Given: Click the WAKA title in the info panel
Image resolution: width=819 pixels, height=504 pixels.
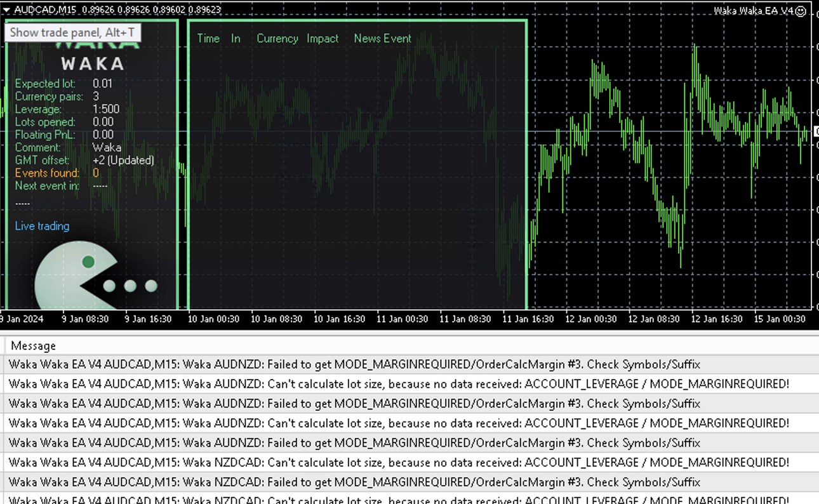Looking at the screenshot, I should tap(93, 63).
